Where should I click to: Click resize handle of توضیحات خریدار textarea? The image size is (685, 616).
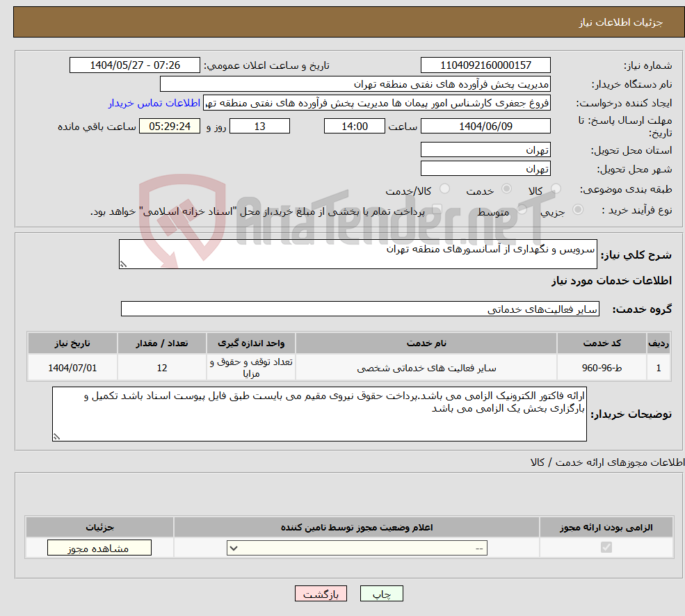pyautogui.click(x=56, y=435)
